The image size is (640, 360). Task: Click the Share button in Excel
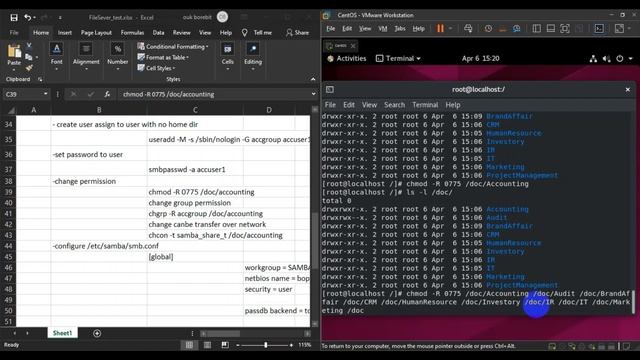click(x=297, y=33)
